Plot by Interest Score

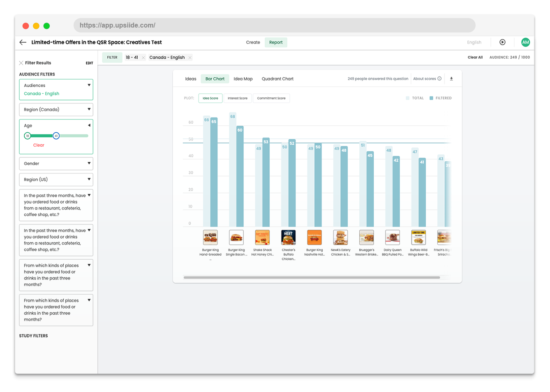(x=238, y=98)
